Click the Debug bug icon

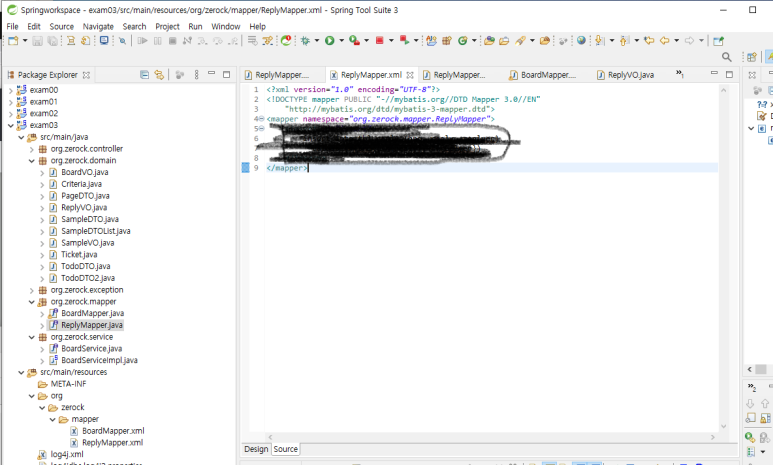tap(305, 41)
